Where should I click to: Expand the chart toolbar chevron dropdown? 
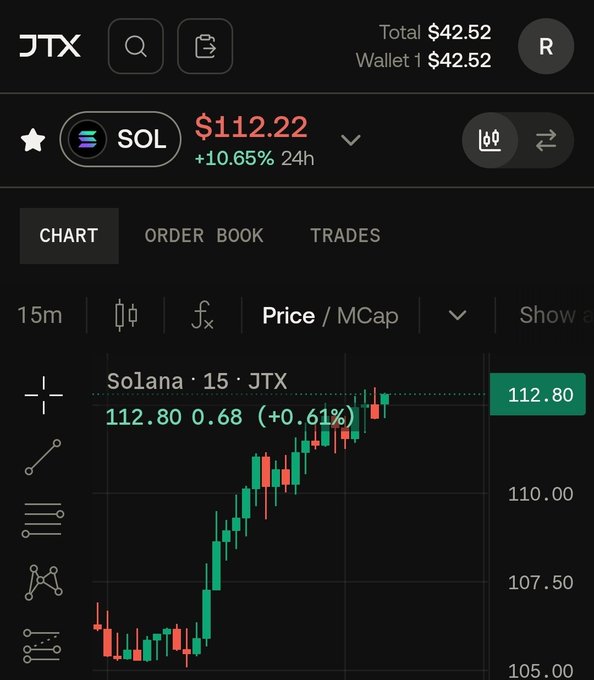(x=457, y=315)
